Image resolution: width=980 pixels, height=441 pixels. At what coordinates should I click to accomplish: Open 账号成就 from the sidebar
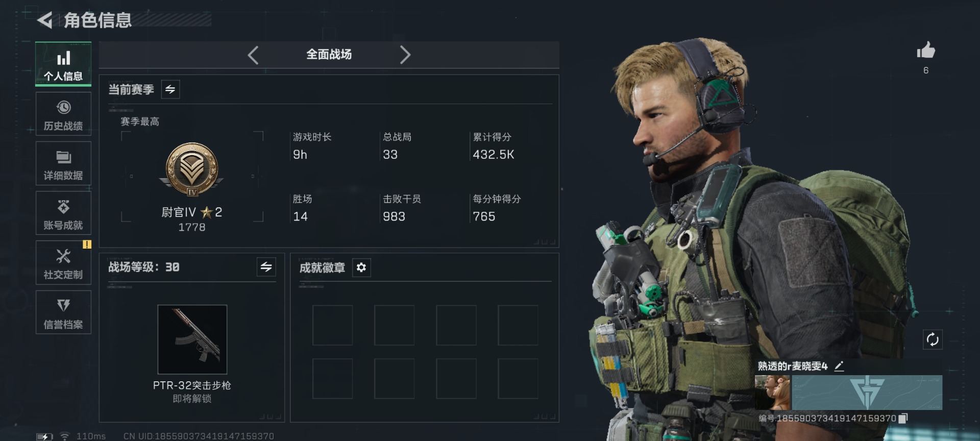63,213
